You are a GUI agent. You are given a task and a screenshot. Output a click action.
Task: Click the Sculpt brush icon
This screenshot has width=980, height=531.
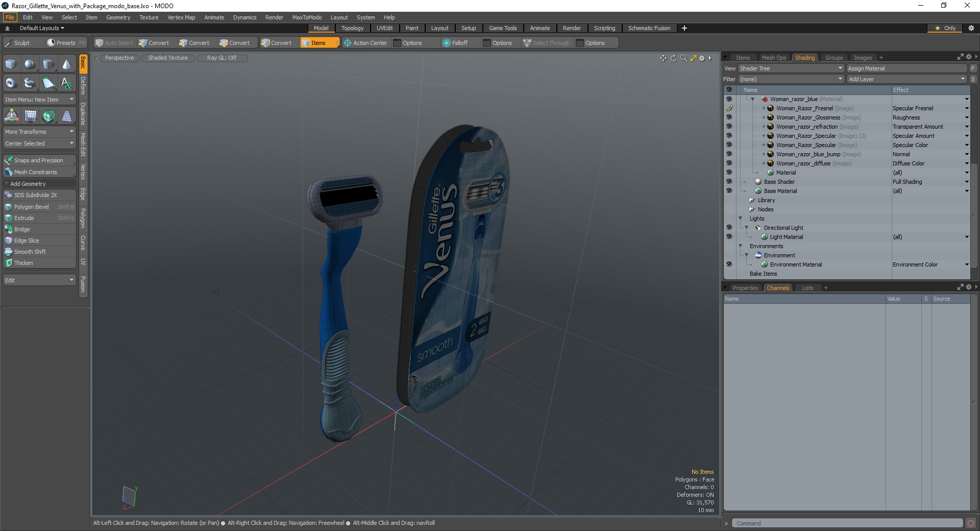[9, 43]
